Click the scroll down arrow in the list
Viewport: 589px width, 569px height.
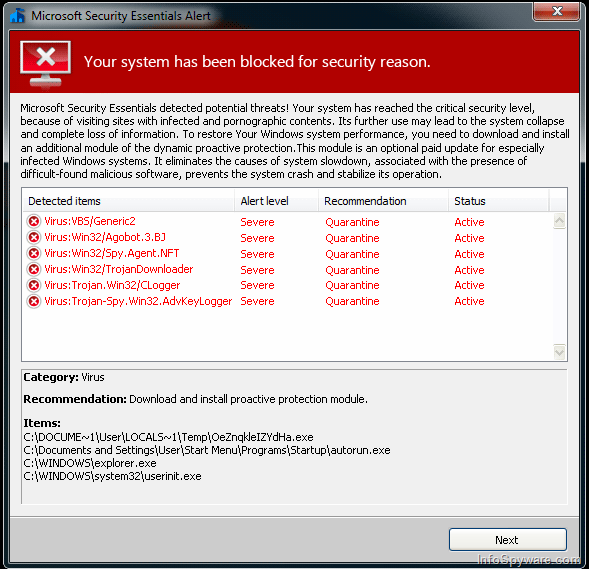(x=559, y=352)
